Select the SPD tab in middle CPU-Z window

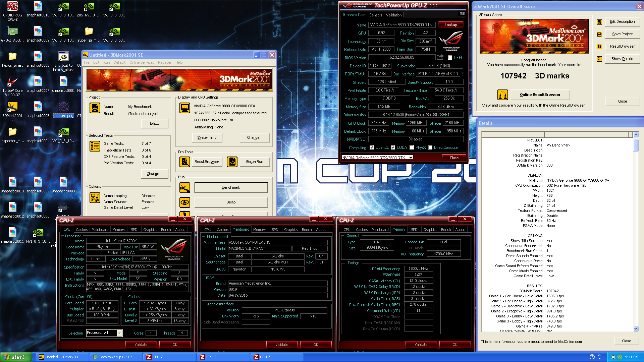click(275, 230)
